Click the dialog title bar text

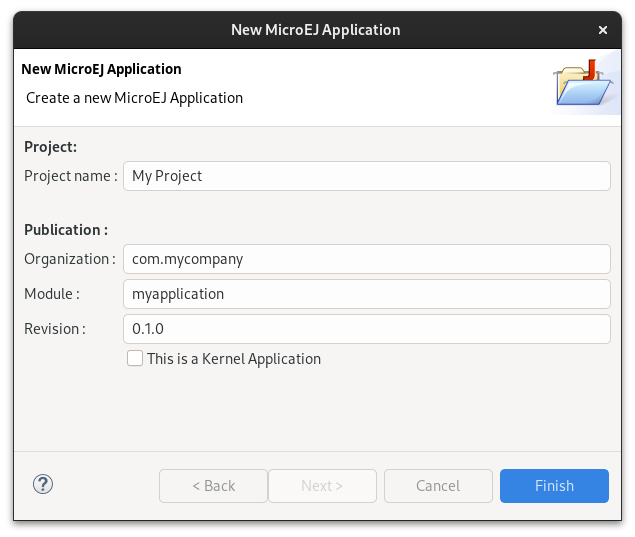tap(316, 30)
